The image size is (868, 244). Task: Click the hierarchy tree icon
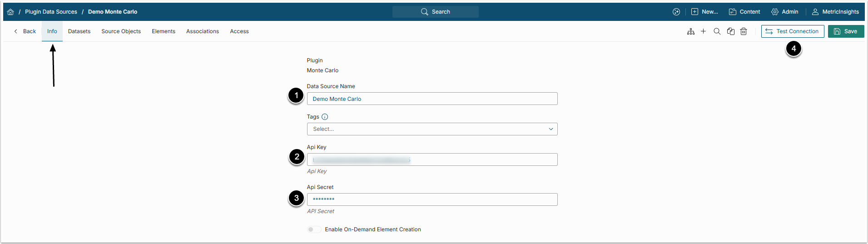(x=691, y=31)
